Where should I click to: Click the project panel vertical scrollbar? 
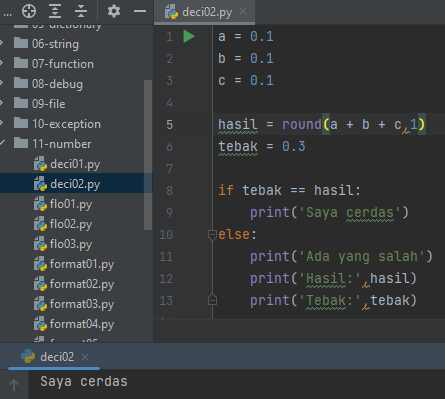148,155
